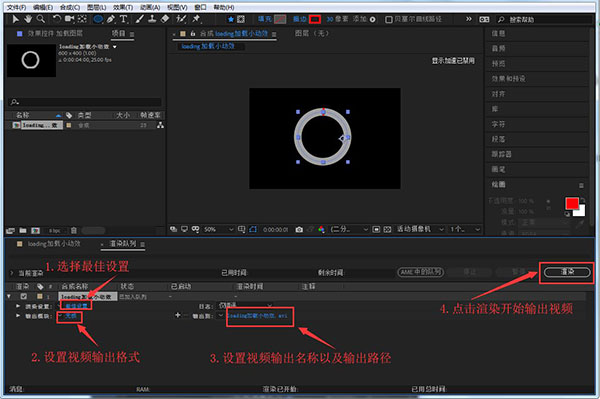This screenshot has width=600, height=399.
Task: Open the 50% magnification dropdown
Action: point(218,230)
